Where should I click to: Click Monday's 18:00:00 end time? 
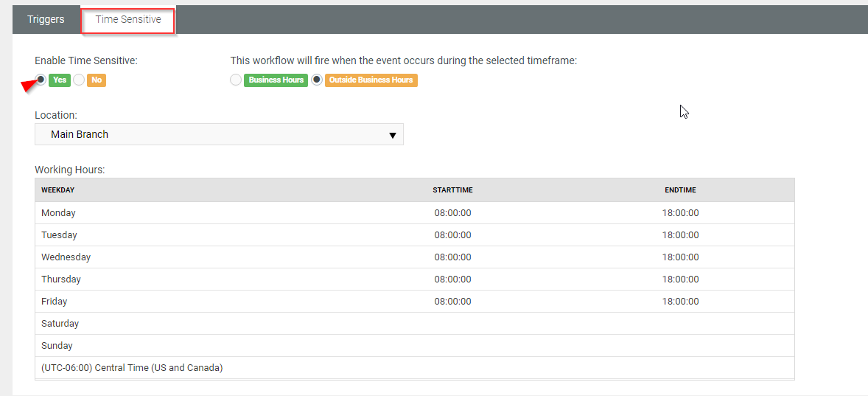pos(680,212)
